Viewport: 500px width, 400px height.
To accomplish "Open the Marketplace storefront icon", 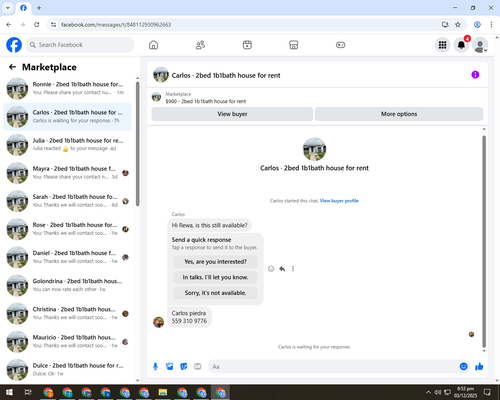I will pos(293,45).
